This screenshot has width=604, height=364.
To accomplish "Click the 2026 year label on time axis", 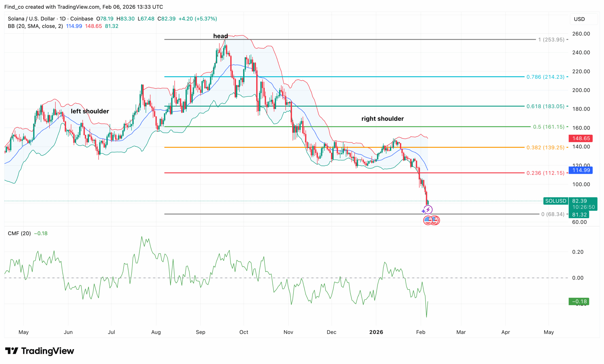I will (376, 332).
